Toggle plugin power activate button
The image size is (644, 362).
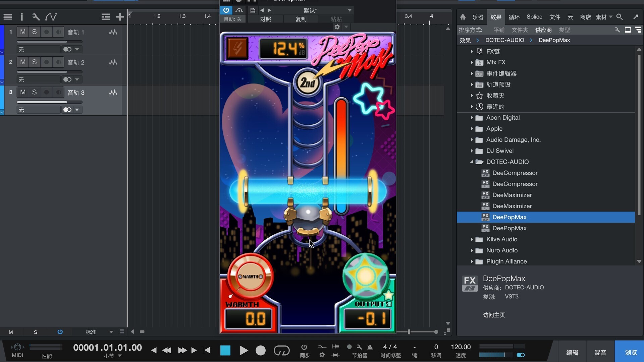tap(226, 10)
